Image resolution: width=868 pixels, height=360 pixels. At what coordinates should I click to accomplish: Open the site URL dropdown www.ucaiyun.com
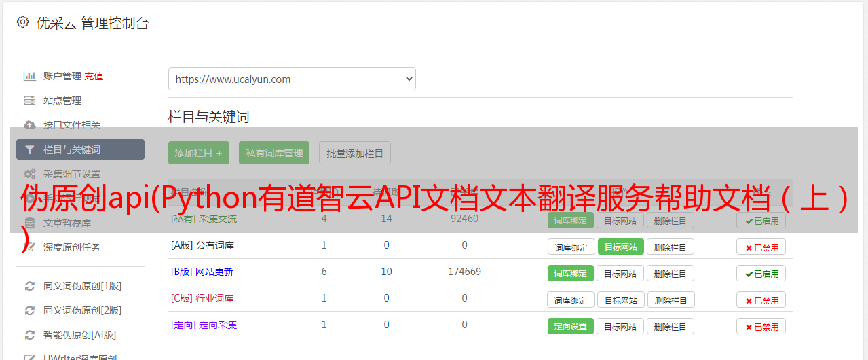(x=292, y=79)
